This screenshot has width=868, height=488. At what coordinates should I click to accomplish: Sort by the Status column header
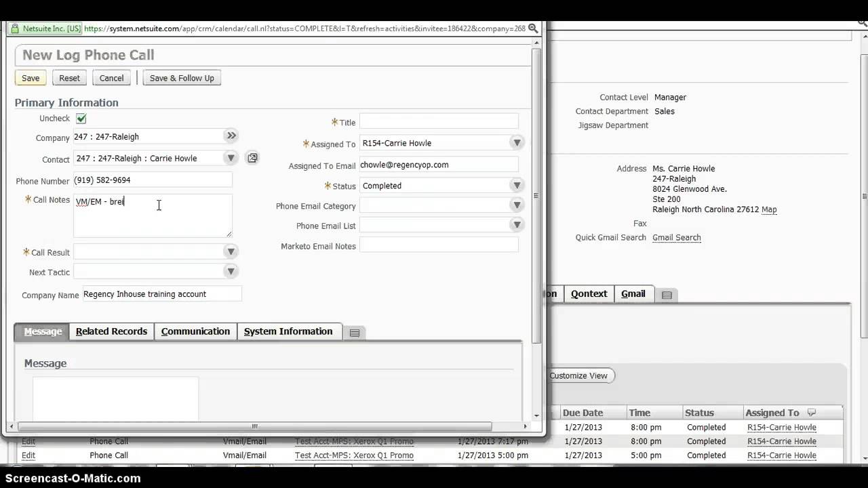point(699,413)
